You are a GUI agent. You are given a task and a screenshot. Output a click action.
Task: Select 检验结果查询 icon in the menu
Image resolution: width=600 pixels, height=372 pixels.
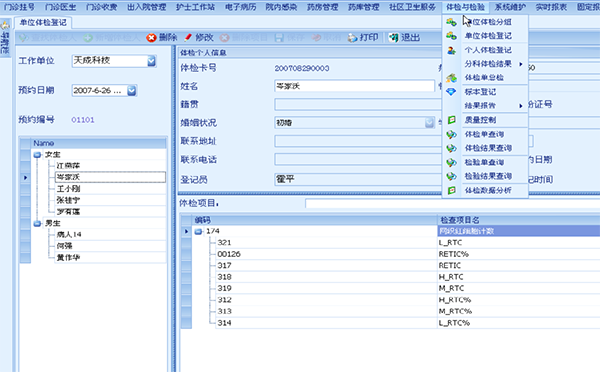pos(452,176)
